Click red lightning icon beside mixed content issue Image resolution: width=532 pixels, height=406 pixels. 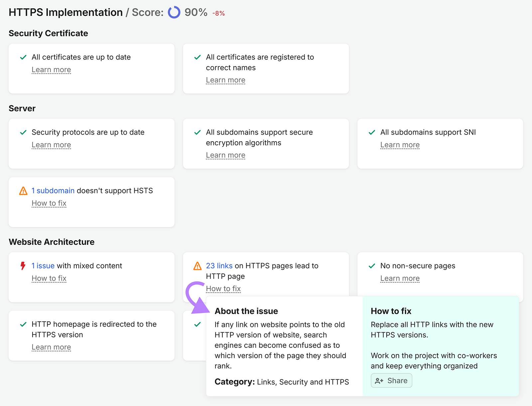coord(23,266)
